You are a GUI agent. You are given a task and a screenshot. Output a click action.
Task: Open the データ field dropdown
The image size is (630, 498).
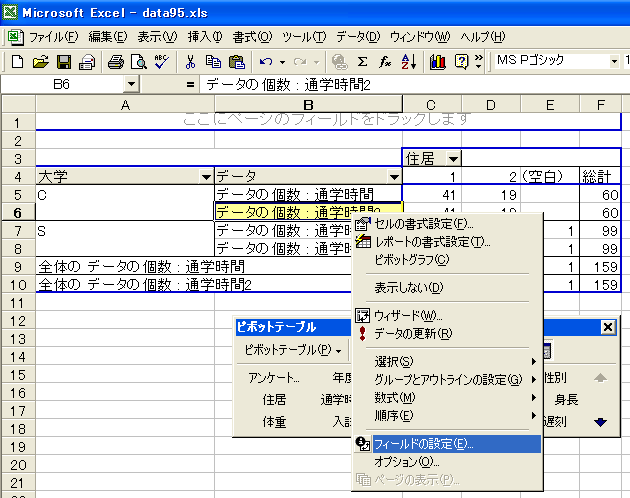[x=395, y=177]
